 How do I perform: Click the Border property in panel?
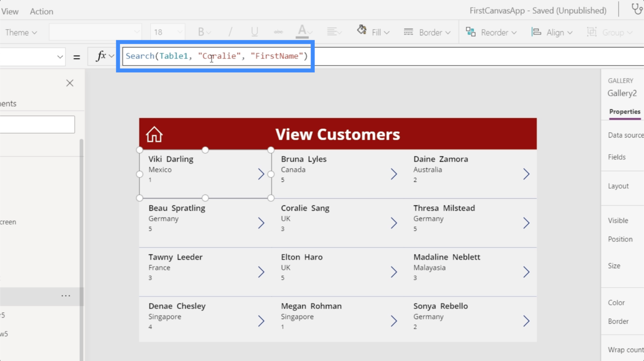(x=618, y=321)
